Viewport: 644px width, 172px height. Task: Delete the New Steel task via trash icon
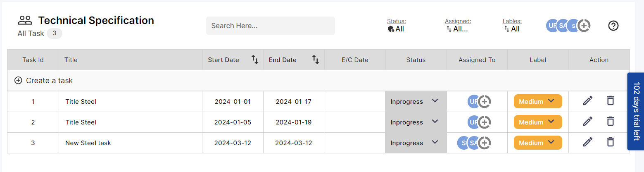[610, 142]
